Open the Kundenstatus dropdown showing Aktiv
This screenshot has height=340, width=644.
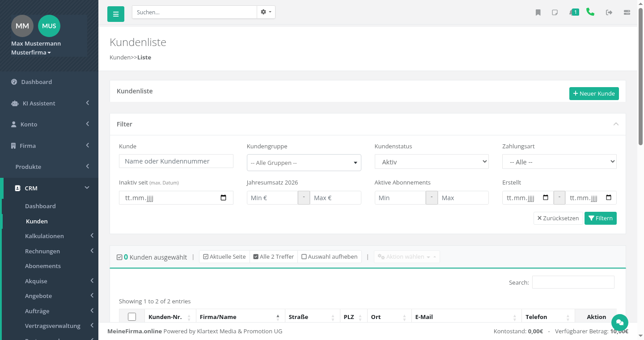click(432, 162)
